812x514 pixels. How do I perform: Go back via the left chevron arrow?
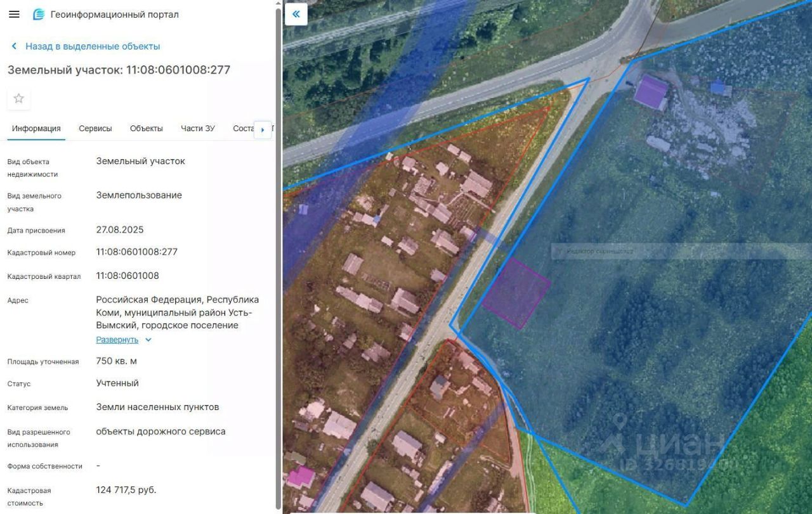14,46
